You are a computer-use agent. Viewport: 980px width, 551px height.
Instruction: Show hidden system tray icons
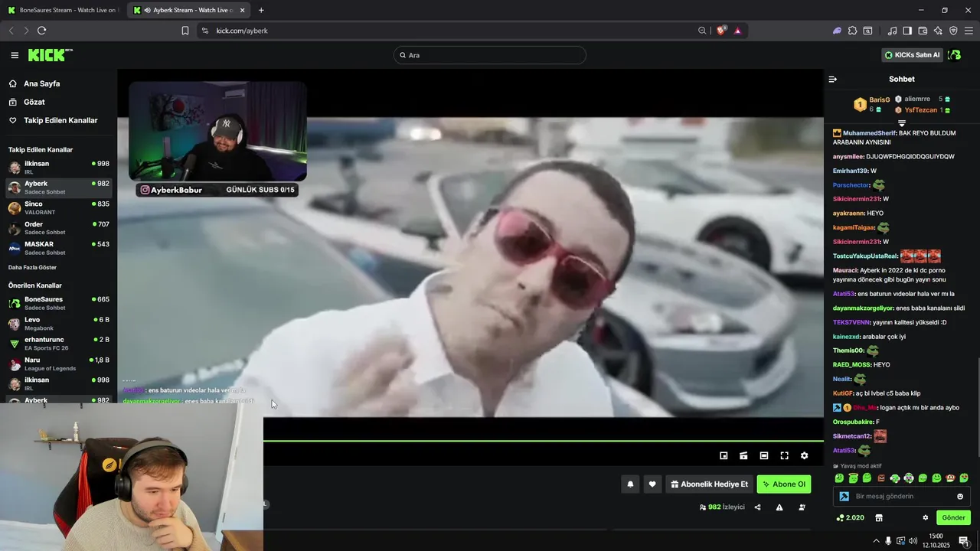pos(876,541)
